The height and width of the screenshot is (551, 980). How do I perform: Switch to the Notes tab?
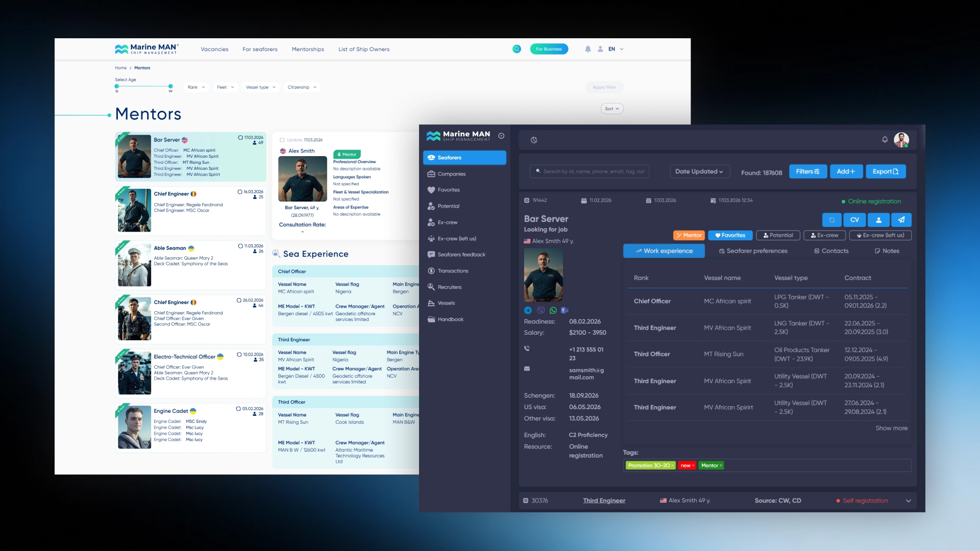click(x=887, y=251)
